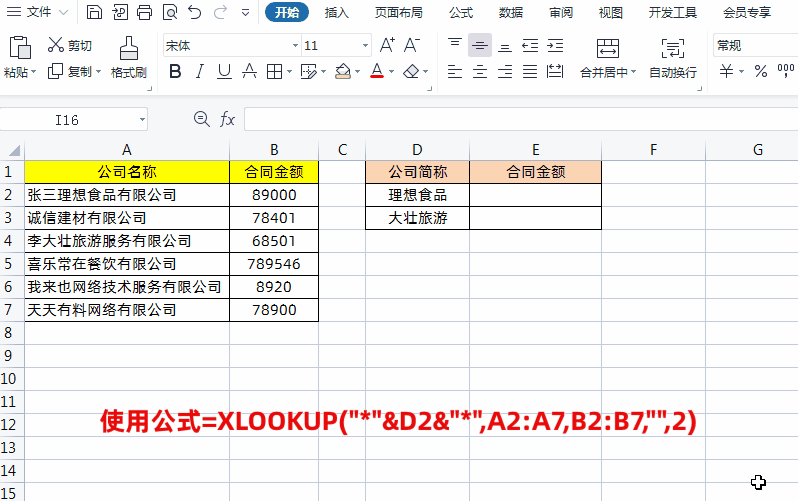Viewport: 798px width, 501px height.
Task: Switch to 数据 Data tab
Action: coord(510,12)
